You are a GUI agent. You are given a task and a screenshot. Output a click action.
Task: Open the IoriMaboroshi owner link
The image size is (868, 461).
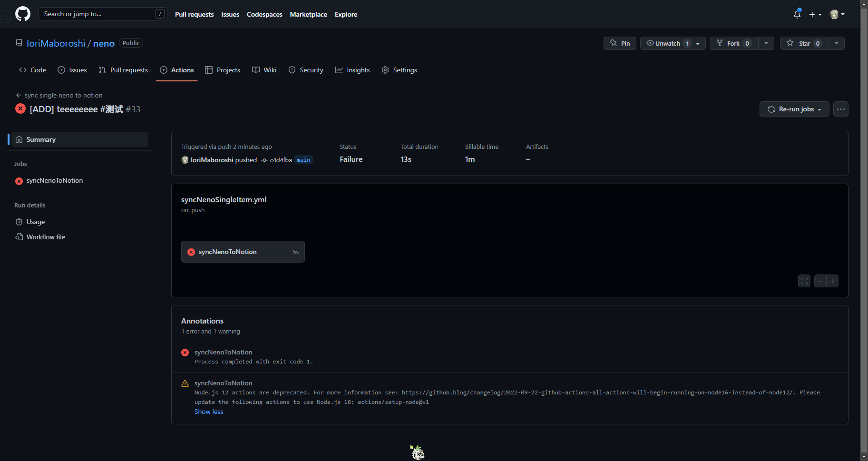(56, 43)
